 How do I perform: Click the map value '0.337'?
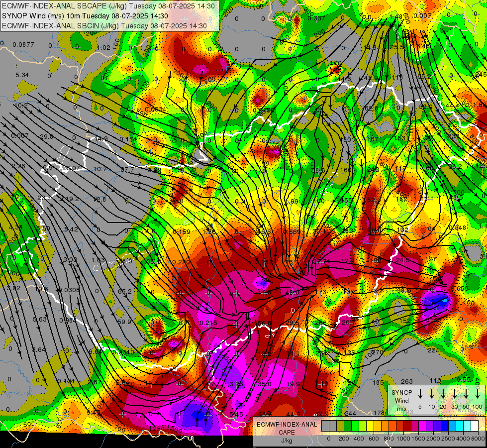(x=316, y=18)
